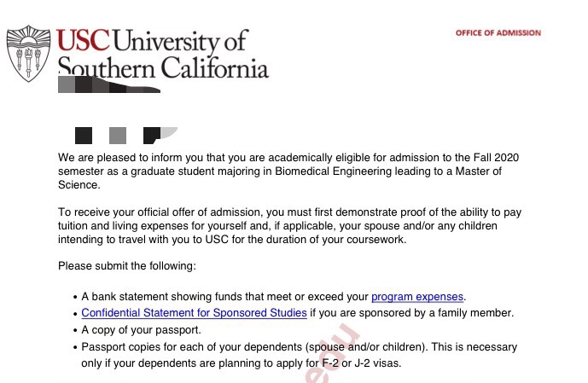The height and width of the screenshot is (383, 588).
Task: Click the first black redacted square
Action: [x=84, y=135]
